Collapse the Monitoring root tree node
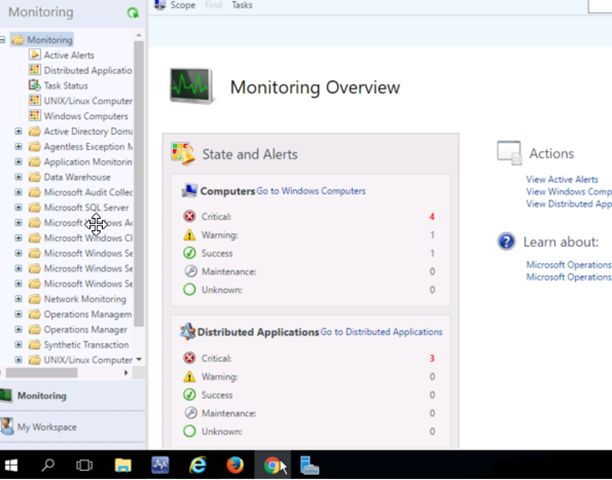Viewport: 612px width, 480px height. pos(2,40)
